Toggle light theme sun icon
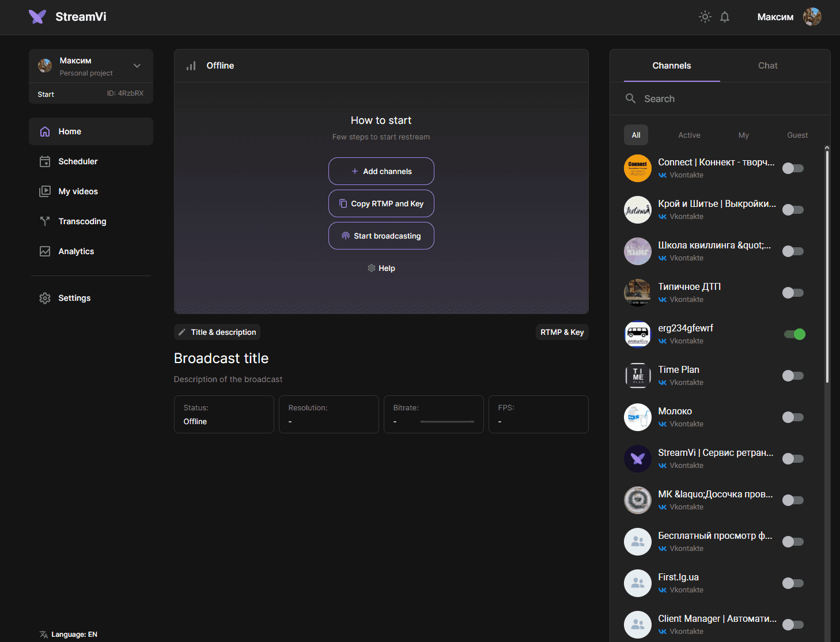The height and width of the screenshot is (642, 840). 705,17
